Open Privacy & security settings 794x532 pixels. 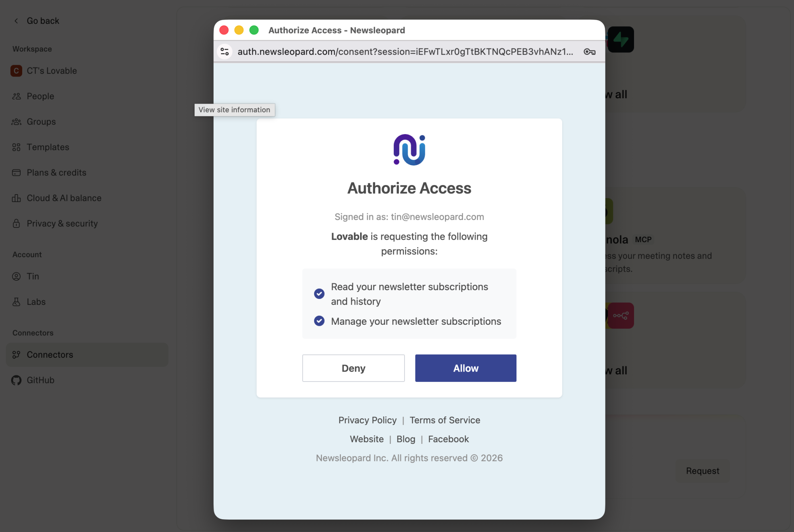(x=62, y=224)
